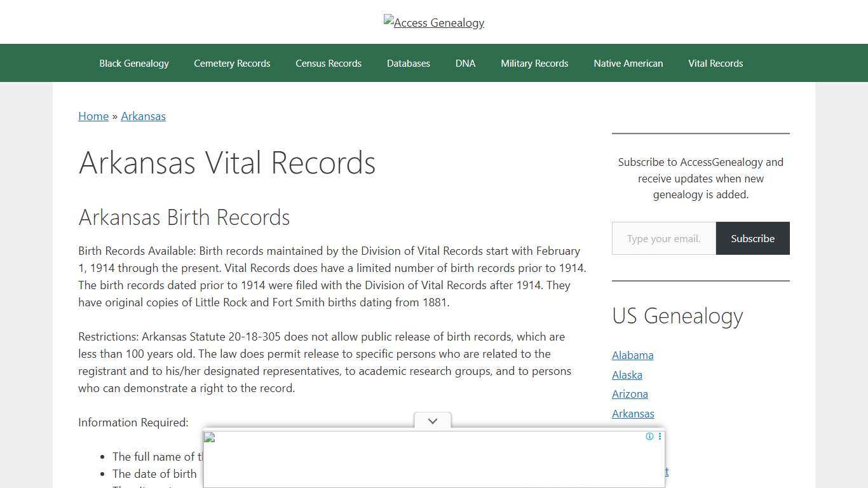Select the DNA navigation item

coord(465,63)
